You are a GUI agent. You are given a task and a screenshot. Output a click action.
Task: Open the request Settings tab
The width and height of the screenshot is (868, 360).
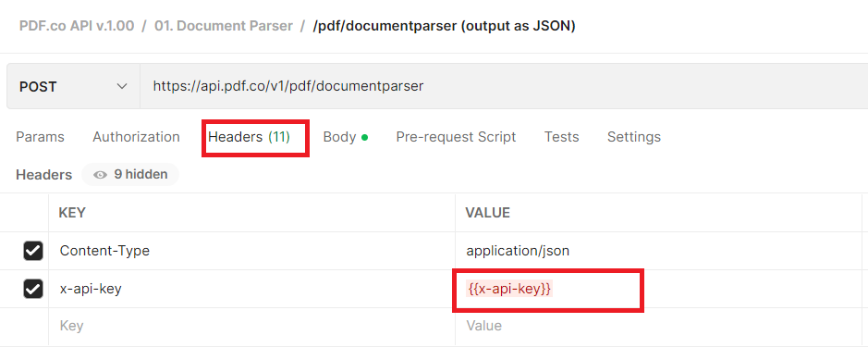point(634,137)
